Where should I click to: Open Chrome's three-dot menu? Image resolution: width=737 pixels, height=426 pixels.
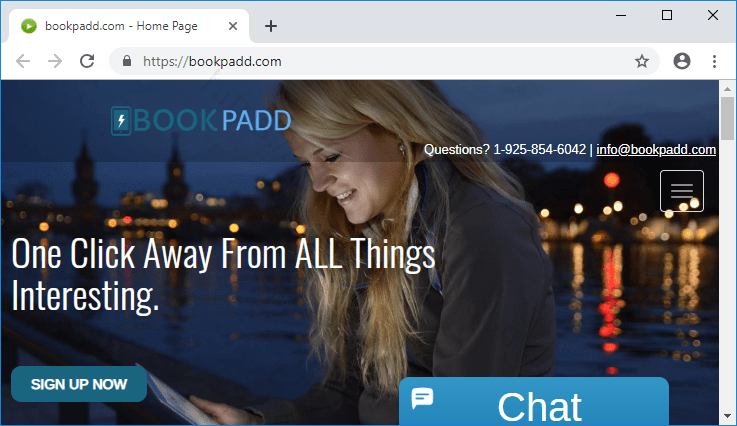(x=714, y=61)
